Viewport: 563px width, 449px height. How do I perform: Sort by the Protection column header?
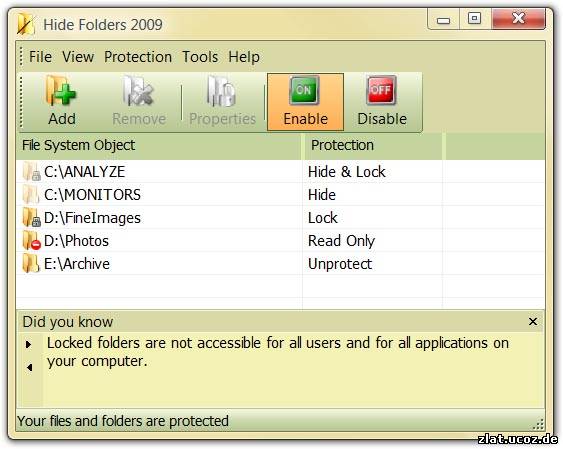(373, 146)
